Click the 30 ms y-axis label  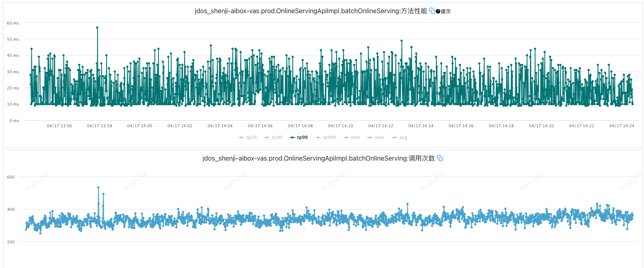point(13,72)
